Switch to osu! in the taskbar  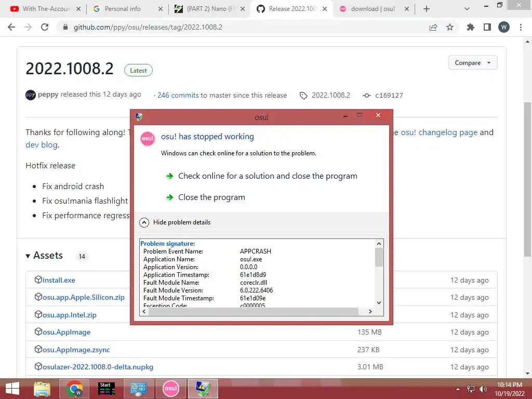click(x=170, y=389)
